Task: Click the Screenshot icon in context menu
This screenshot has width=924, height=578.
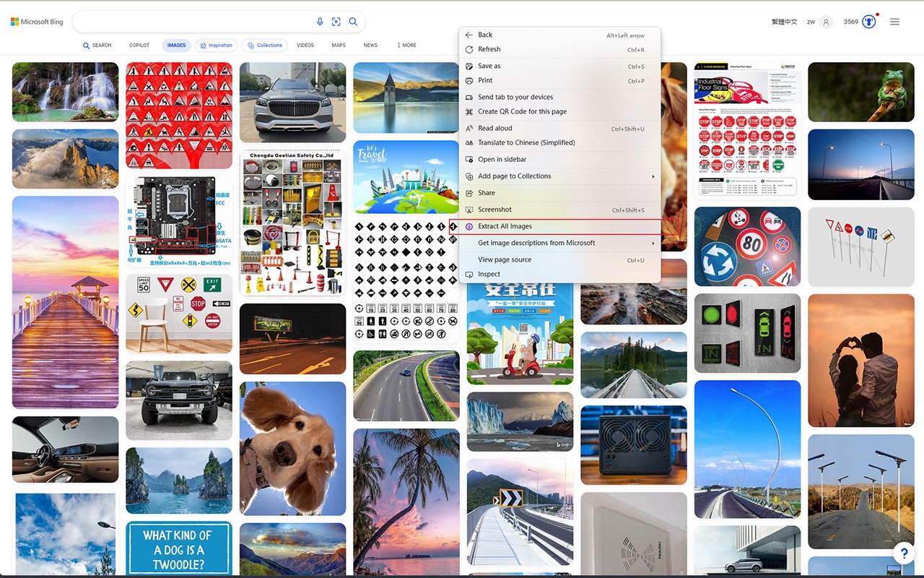Action: pos(469,210)
